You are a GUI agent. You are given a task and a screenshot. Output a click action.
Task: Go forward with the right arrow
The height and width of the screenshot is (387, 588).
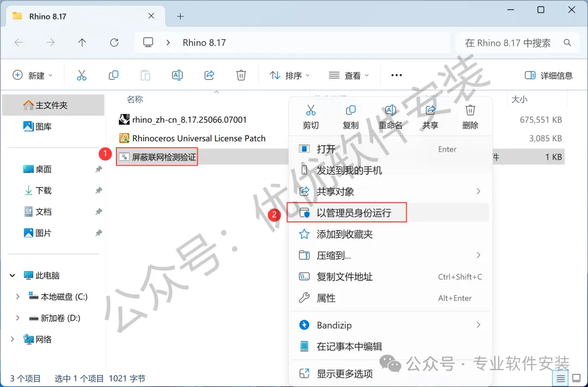50,43
